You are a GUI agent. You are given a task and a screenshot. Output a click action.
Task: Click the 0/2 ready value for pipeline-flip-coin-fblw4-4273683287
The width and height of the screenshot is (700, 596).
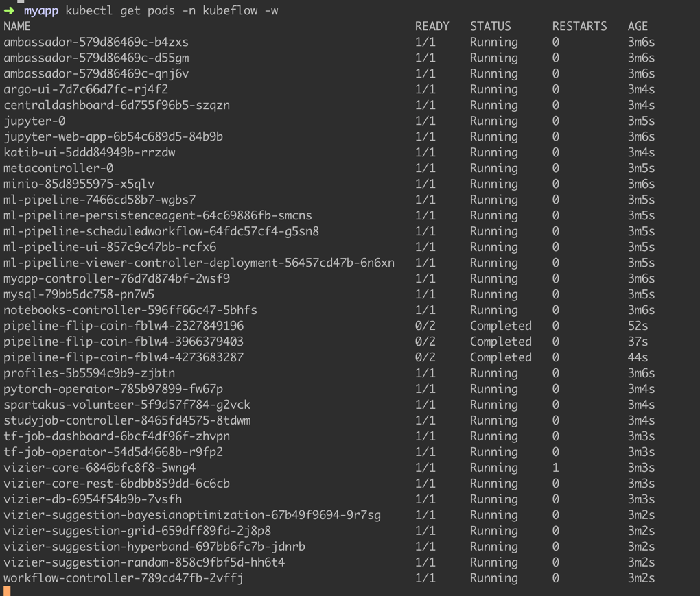point(425,358)
